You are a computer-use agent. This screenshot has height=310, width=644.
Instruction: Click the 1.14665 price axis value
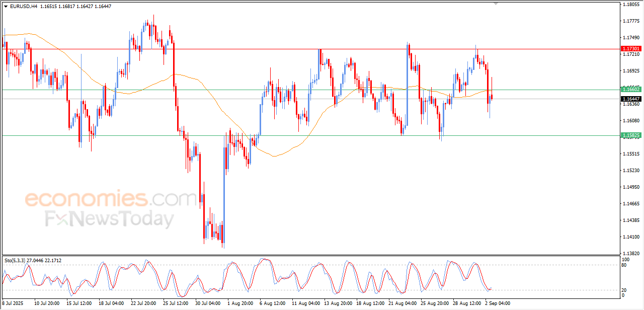coord(631,203)
